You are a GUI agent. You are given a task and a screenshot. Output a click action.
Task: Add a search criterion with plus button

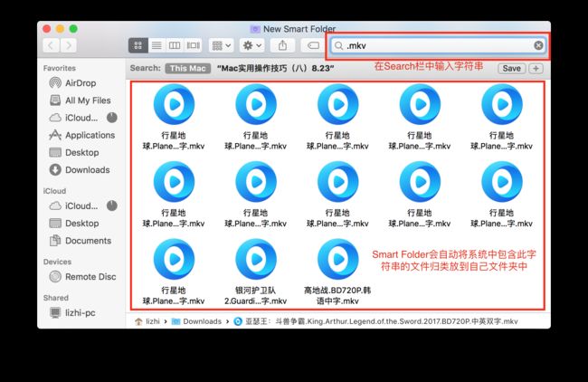point(536,68)
